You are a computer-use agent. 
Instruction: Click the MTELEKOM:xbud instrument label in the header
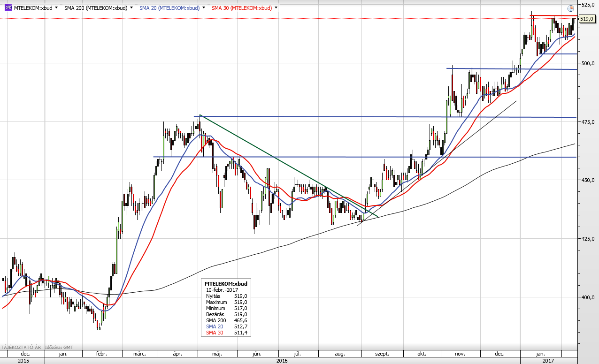pyautogui.click(x=33, y=8)
